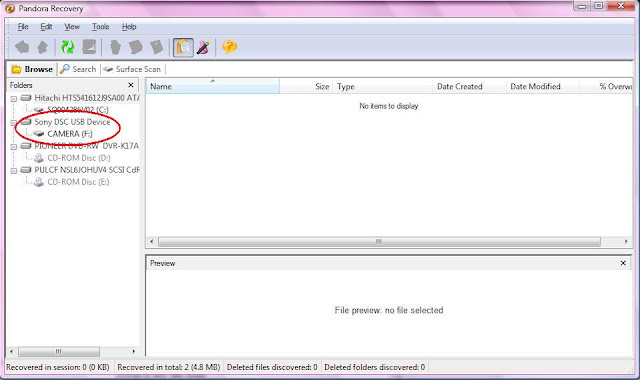640x380 pixels.
Task: Open the File menu
Action: click(x=23, y=27)
